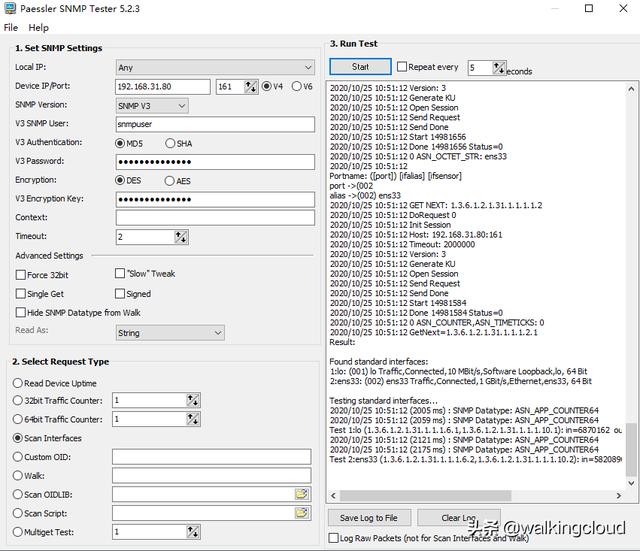Open the Scan Script file browse icon
This screenshot has height=551, width=640.
coord(302,513)
